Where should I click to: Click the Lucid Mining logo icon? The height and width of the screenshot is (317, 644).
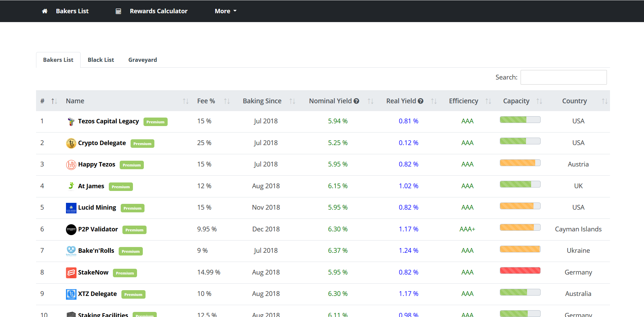(x=71, y=208)
